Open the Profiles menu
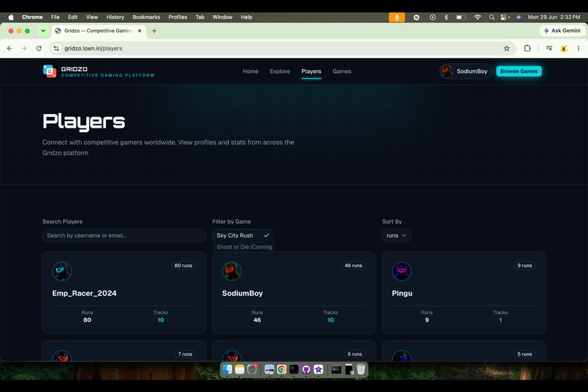Image resolution: width=588 pixels, height=392 pixels. coord(178,18)
